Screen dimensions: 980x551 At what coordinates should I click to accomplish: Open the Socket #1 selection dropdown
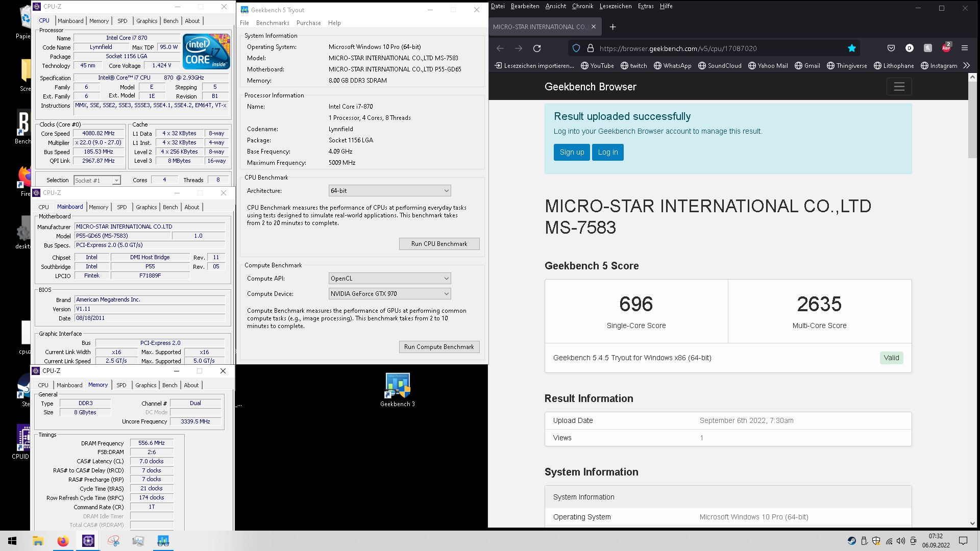click(97, 180)
